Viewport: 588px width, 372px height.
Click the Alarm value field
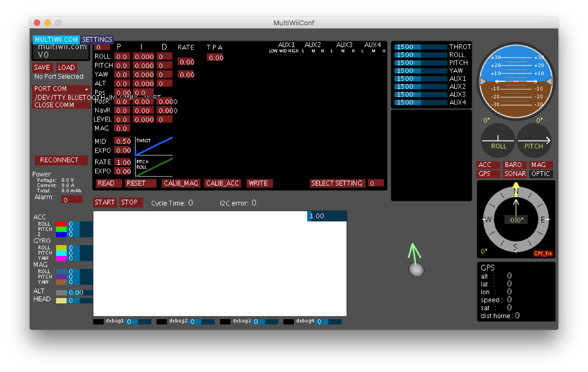[72, 200]
